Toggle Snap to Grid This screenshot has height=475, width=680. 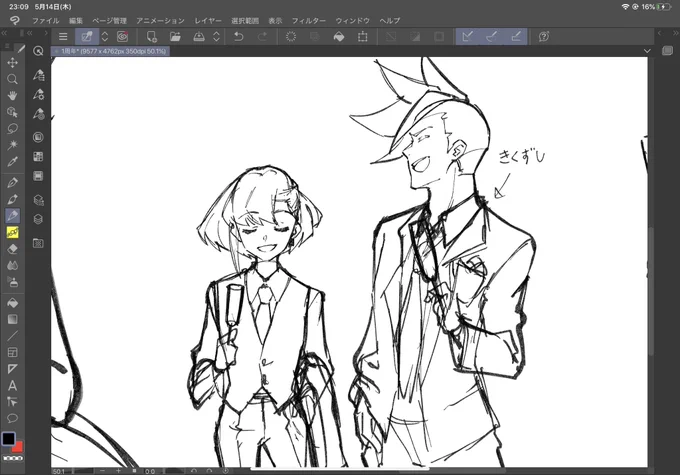tap(516, 36)
